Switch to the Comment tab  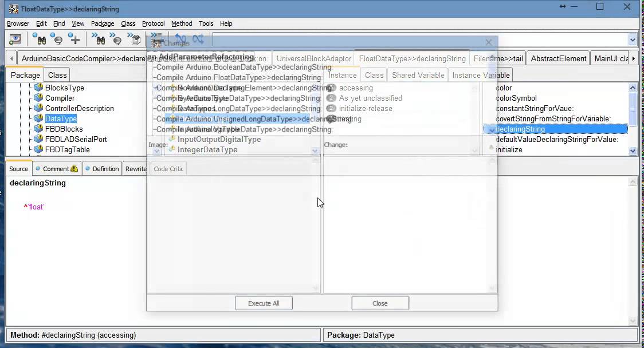[56, 169]
